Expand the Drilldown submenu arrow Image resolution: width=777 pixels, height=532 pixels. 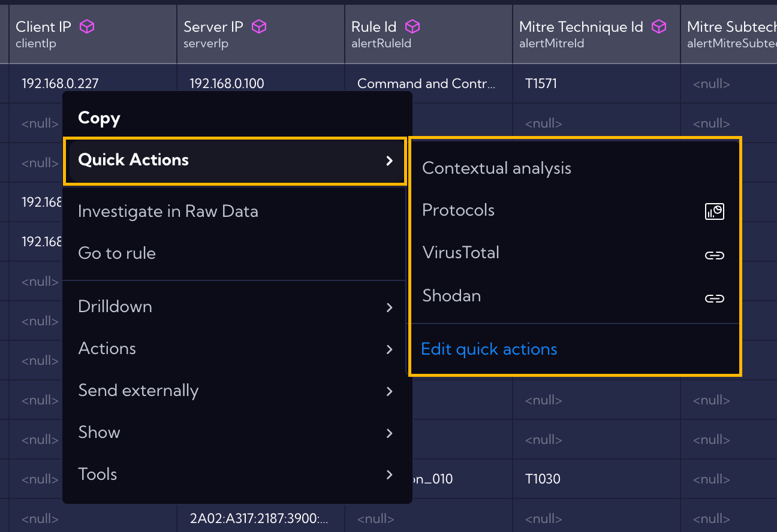(x=390, y=307)
